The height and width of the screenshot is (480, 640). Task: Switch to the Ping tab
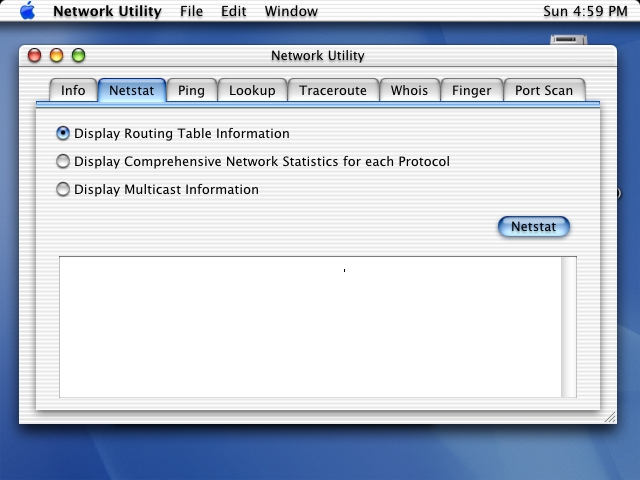(x=191, y=90)
